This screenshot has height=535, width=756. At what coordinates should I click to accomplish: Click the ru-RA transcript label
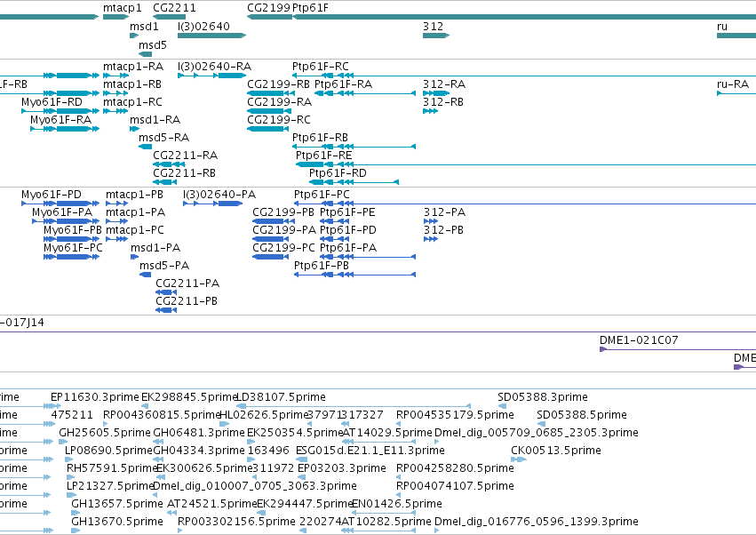coord(733,84)
